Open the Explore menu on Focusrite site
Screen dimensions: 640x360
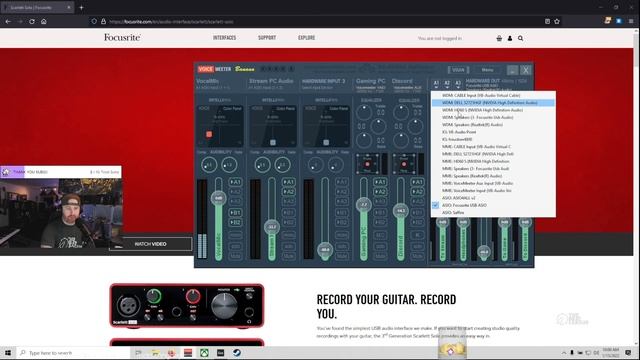click(307, 38)
